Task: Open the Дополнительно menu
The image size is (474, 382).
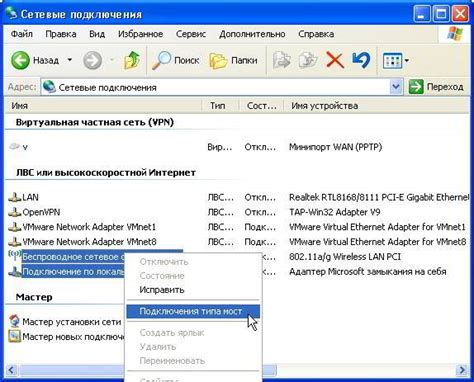Action: click(252, 34)
